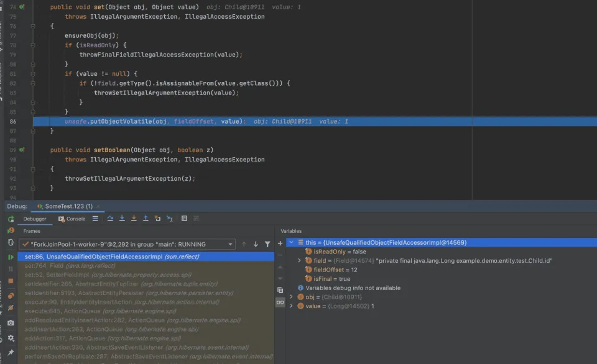
Task: Click the Drop Frame icon
Action: pyautogui.click(x=157, y=218)
